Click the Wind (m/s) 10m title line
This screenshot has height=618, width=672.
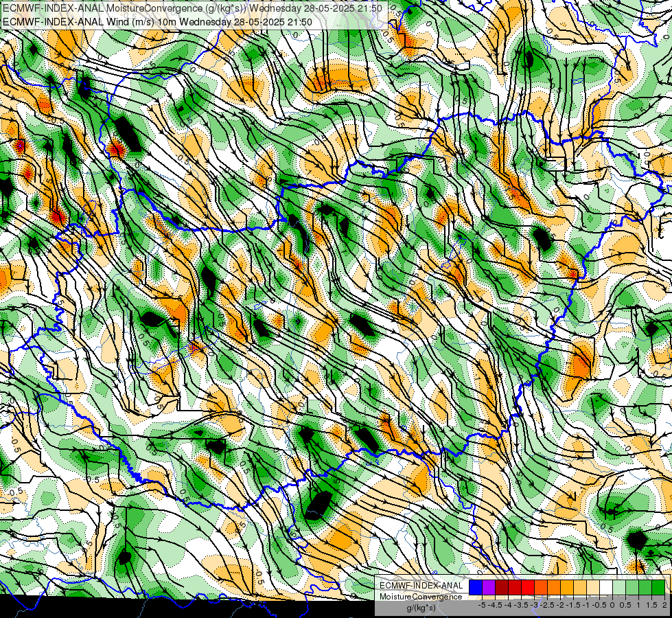tap(157, 21)
